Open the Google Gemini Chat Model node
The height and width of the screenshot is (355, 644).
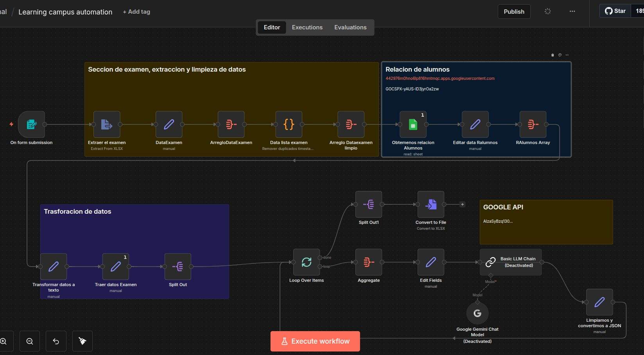tap(477, 313)
